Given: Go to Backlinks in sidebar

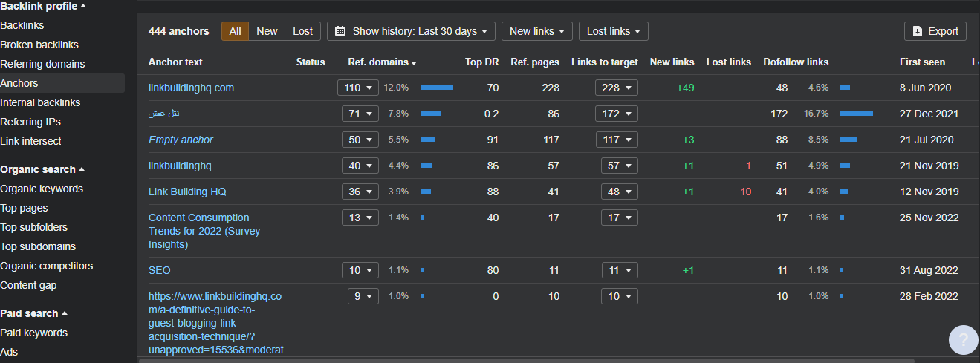Looking at the screenshot, I should pyautogui.click(x=22, y=25).
